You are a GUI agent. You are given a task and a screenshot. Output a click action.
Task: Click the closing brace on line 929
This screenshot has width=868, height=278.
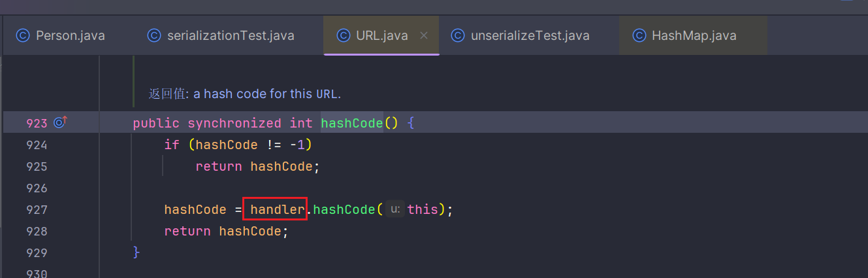click(x=137, y=251)
